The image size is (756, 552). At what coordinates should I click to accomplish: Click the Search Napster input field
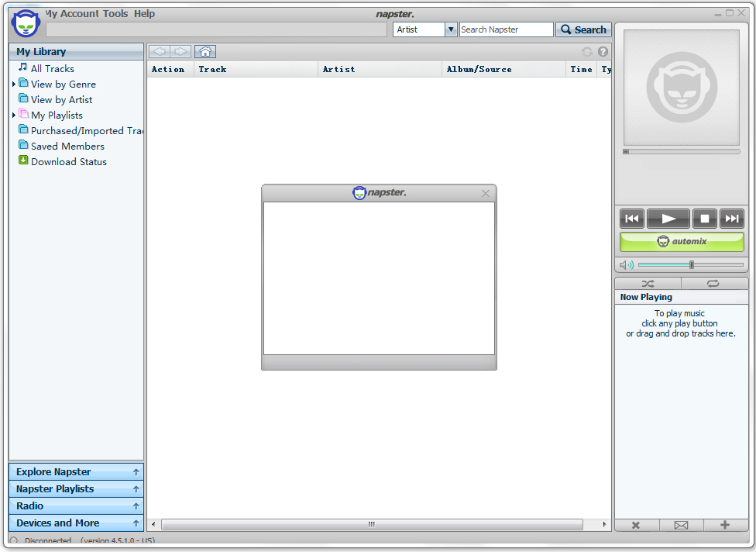pos(506,29)
